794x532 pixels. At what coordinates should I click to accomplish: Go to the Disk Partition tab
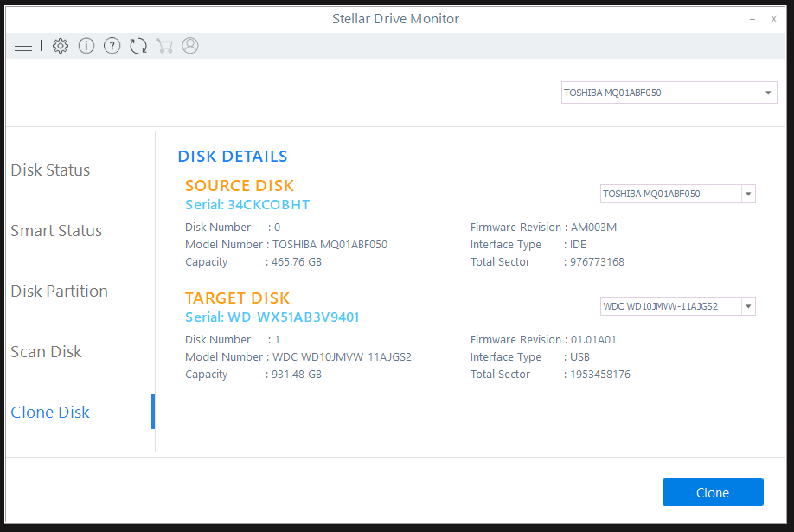click(59, 292)
